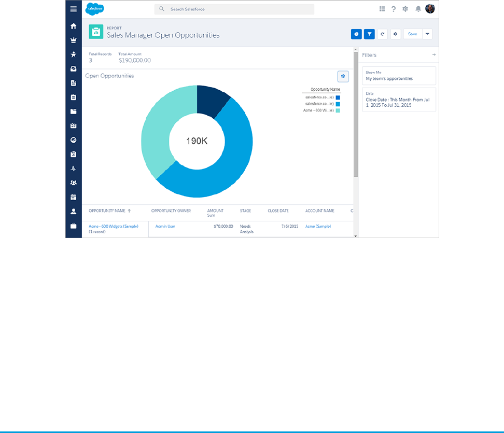The image size is (504, 433).
Task: Open the user profile avatar
Action: coord(430,9)
